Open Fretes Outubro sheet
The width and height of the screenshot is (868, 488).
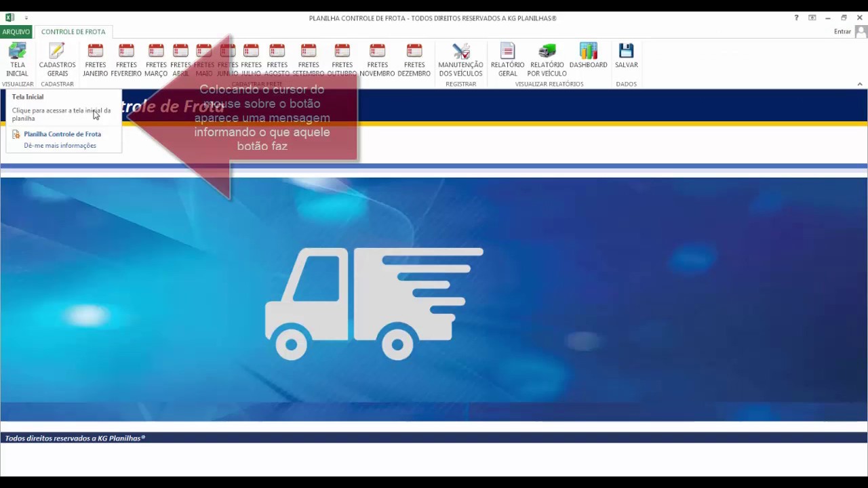click(x=342, y=60)
